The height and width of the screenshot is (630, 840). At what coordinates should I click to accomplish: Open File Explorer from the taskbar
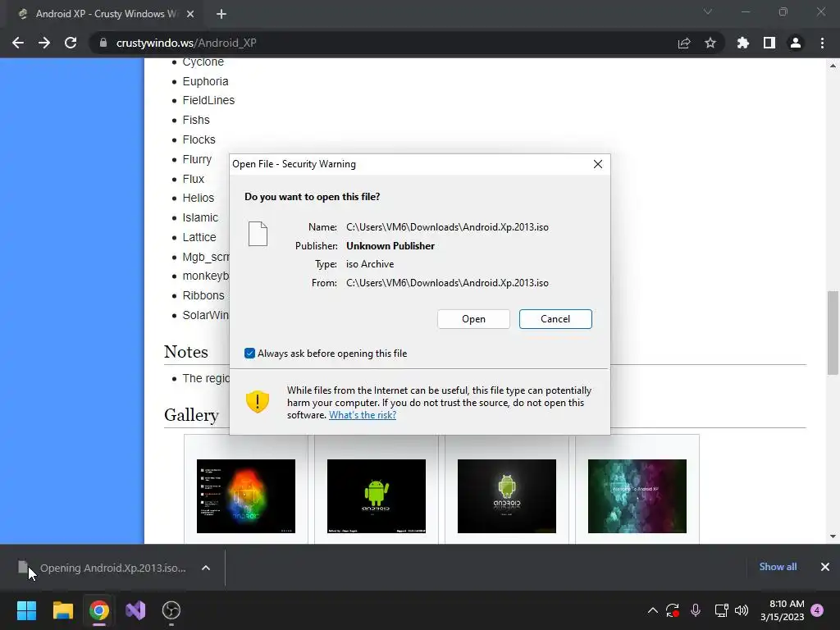pos(62,610)
